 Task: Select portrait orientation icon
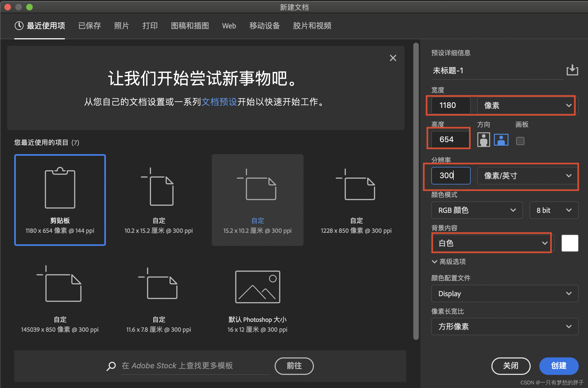coord(483,140)
